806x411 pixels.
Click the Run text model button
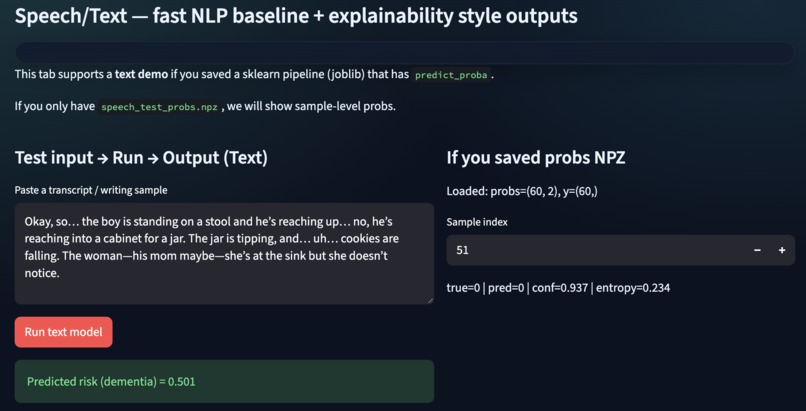[63, 332]
